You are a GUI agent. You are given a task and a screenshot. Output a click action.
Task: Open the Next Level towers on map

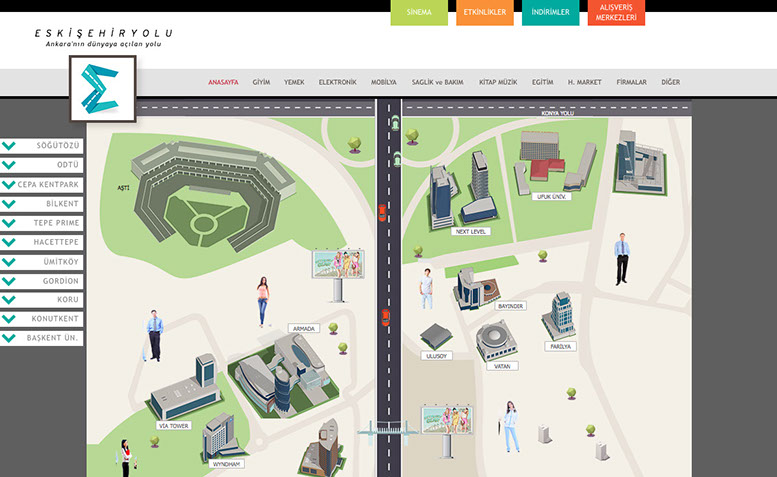coord(463,192)
